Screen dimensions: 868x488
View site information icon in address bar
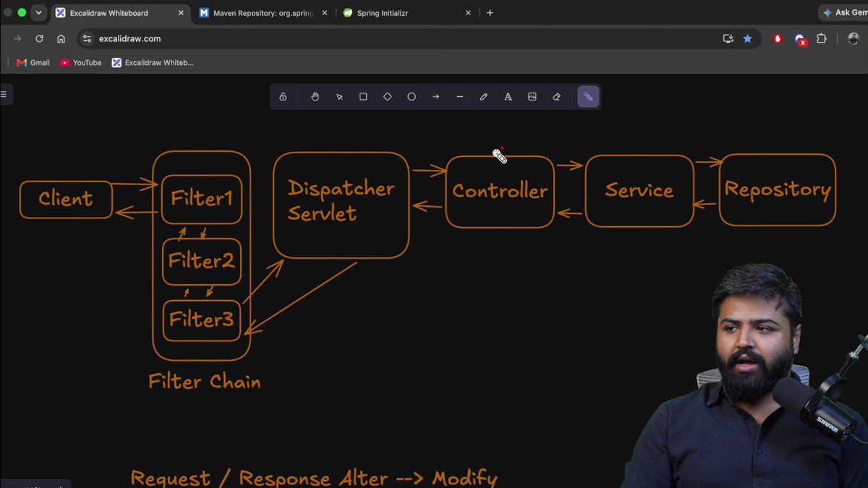[87, 39]
